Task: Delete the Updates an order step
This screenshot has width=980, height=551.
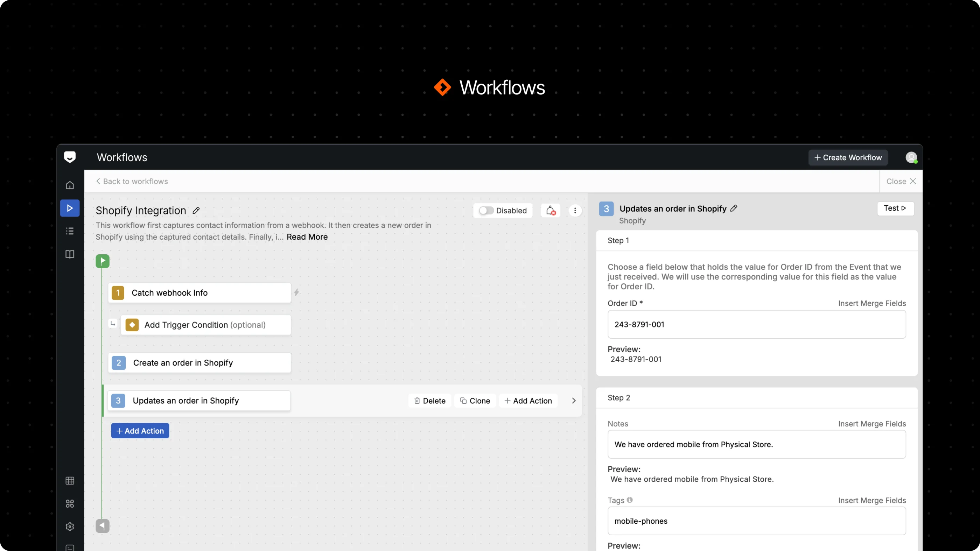Action: (429, 401)
